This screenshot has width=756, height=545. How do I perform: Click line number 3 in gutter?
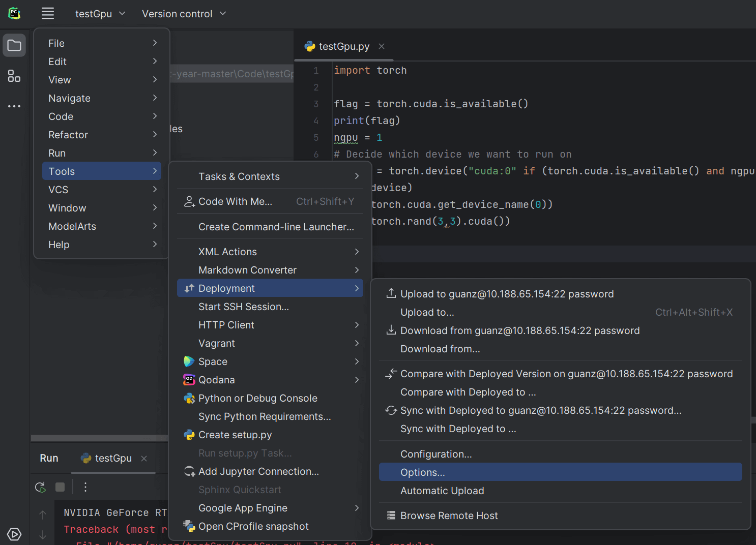[316, 104]
